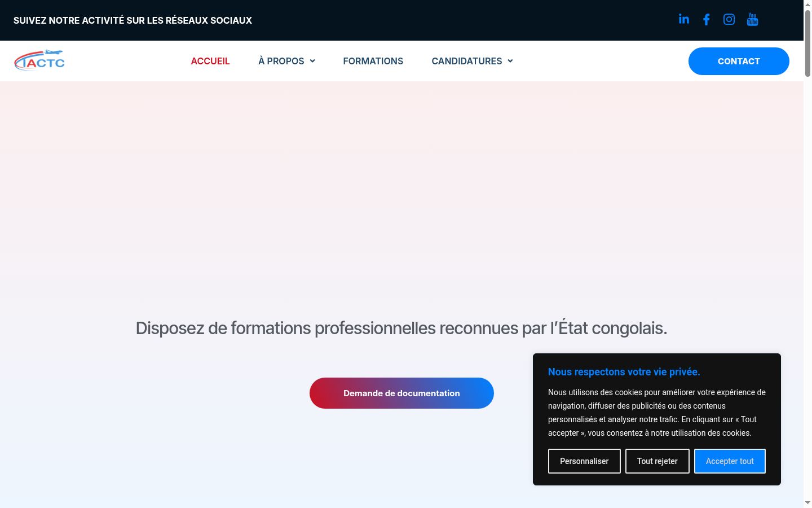Image resolution: width=812 pixels, height=508 pixels.
Task: Click Tout rejeter in the cookie banner
Action: point(657,461)
